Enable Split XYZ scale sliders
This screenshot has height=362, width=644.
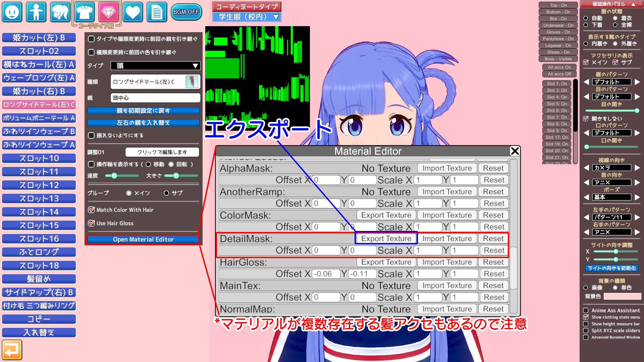pyautogui.click(x=586, y=330)
